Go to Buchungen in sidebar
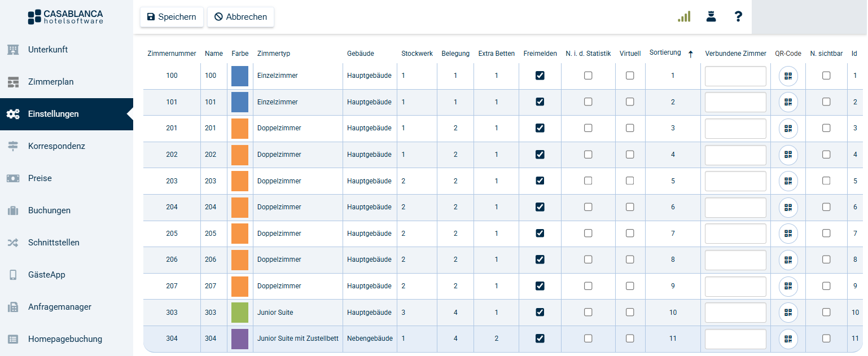This screenshot has height=356, width=868. click(49, 210)
